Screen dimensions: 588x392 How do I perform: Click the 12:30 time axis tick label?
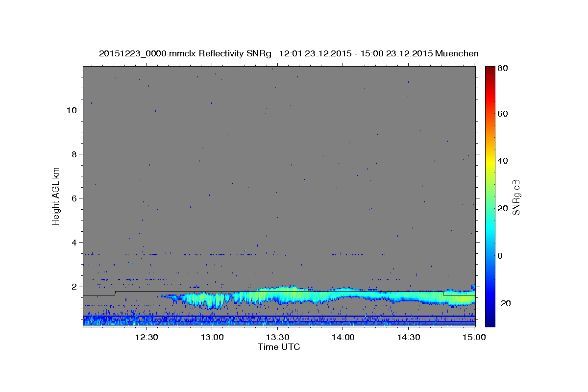(x=147, y=337)
